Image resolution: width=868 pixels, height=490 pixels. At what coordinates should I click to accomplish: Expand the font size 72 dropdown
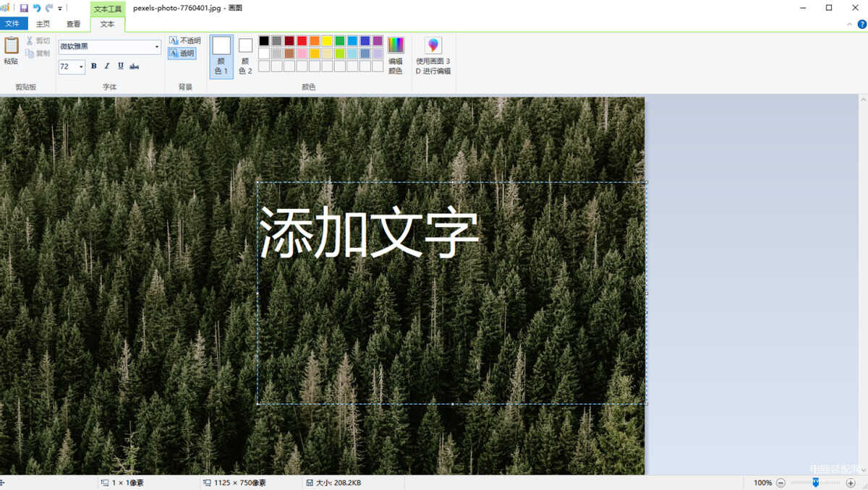tap(81, 66)
